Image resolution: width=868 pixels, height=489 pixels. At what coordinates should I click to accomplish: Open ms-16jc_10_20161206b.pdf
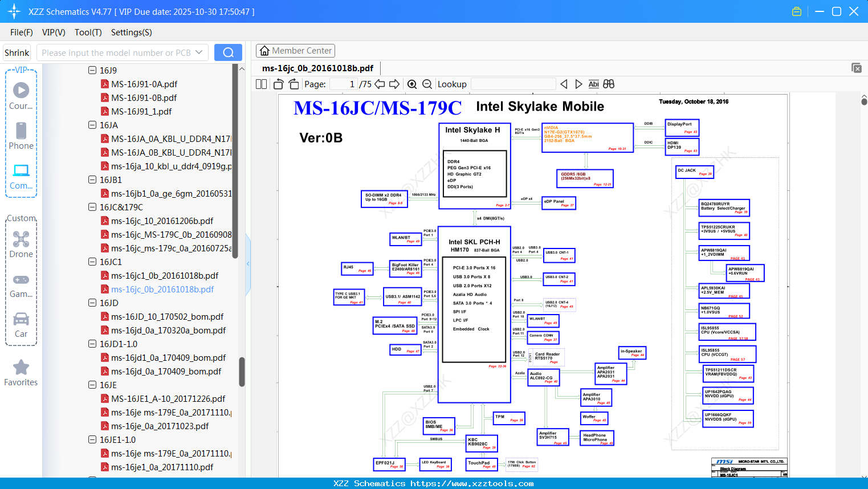(162, 221)
